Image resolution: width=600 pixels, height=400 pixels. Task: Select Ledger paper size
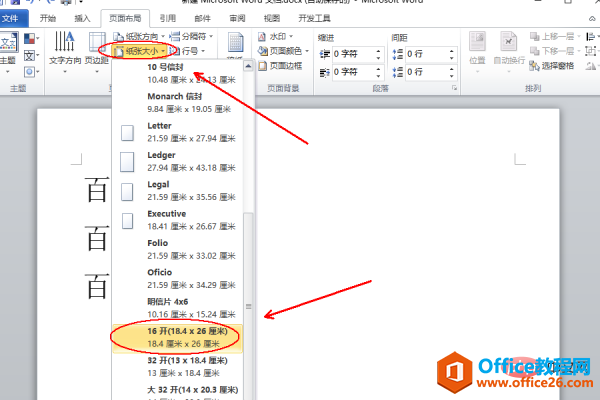(178, 161)
